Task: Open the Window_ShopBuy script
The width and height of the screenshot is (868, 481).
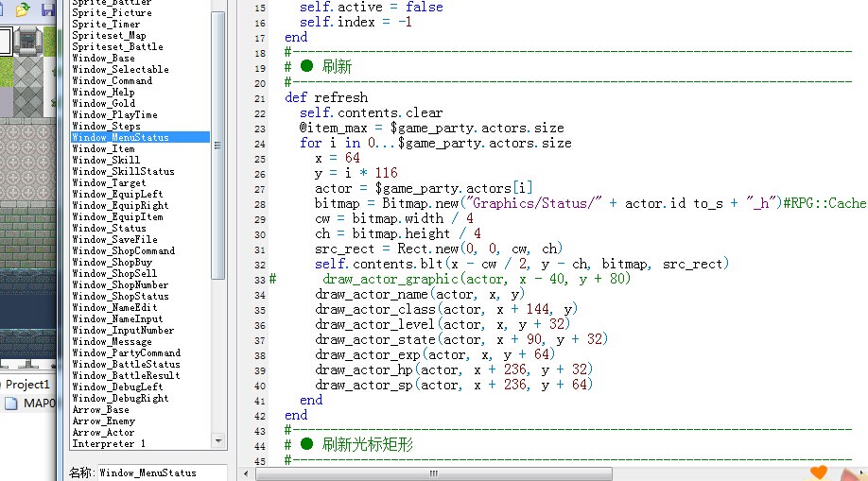Action: coord(113,263)
